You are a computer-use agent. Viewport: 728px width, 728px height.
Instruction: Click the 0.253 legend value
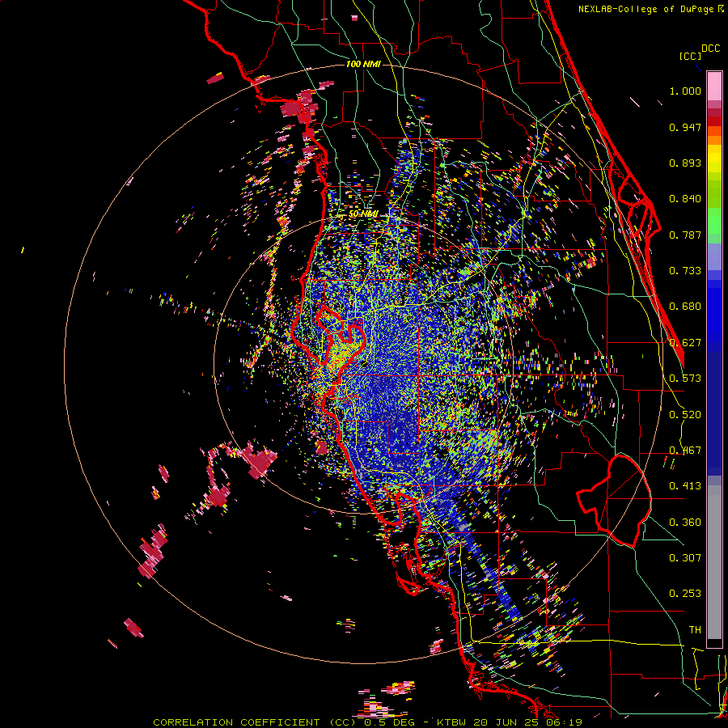[685, 594]
